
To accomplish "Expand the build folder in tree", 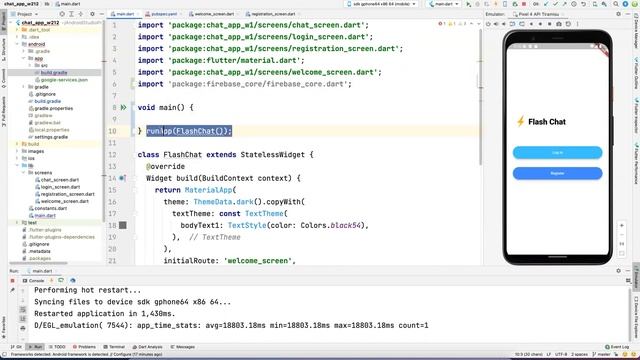I will (18, 144).
